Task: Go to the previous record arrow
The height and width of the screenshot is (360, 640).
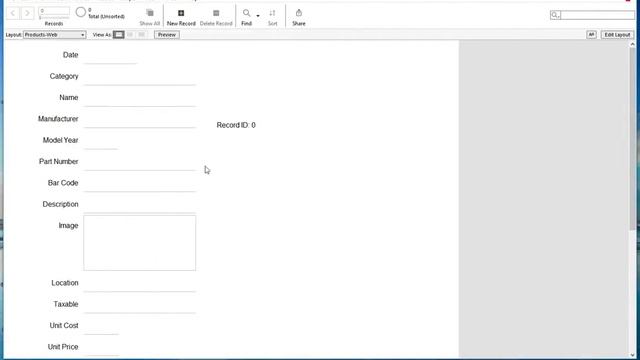Action: (13, 13)
